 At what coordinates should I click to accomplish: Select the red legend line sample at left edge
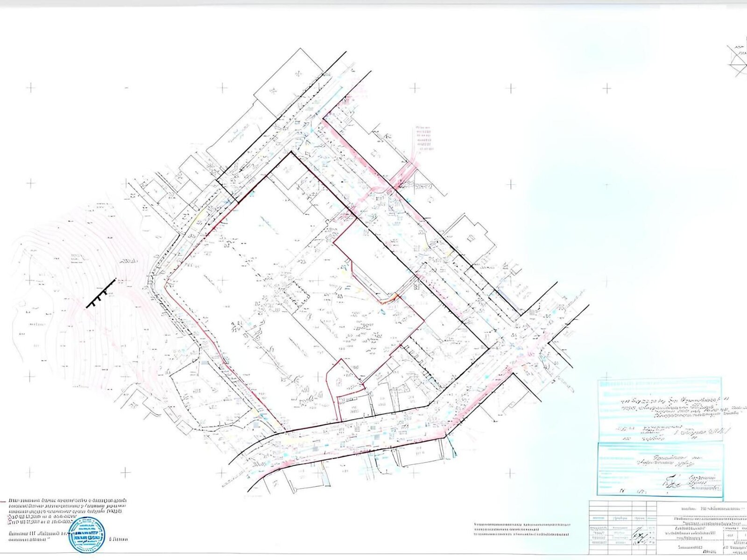3,500
